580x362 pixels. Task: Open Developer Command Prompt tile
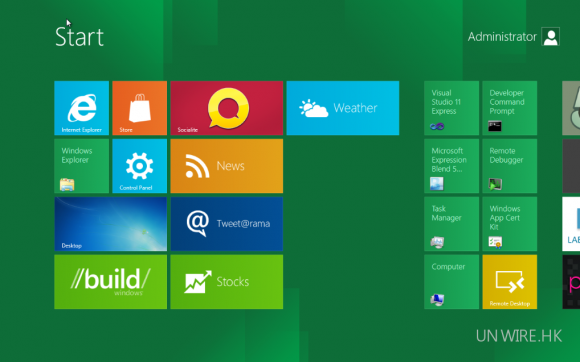pos(510,108)
